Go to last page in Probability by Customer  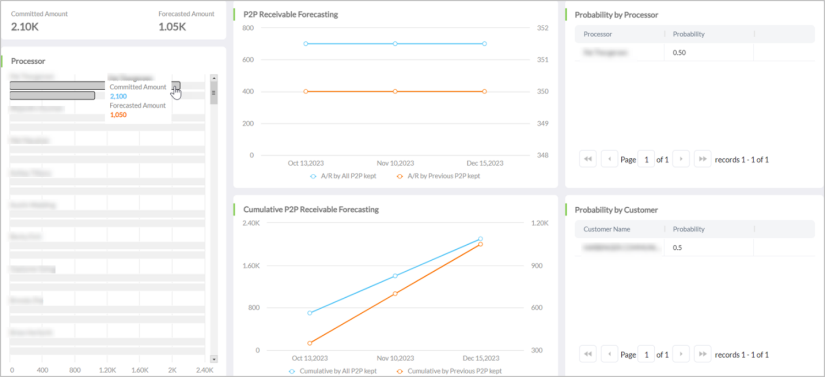[x=702, y=354]
